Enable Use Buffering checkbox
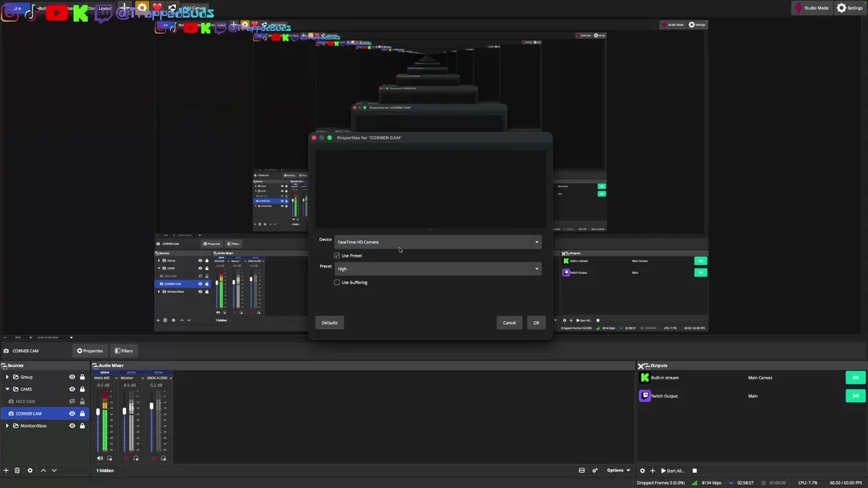Image resolution: width=868 pixels, height=488 pixels. click(x=337, y=283)
